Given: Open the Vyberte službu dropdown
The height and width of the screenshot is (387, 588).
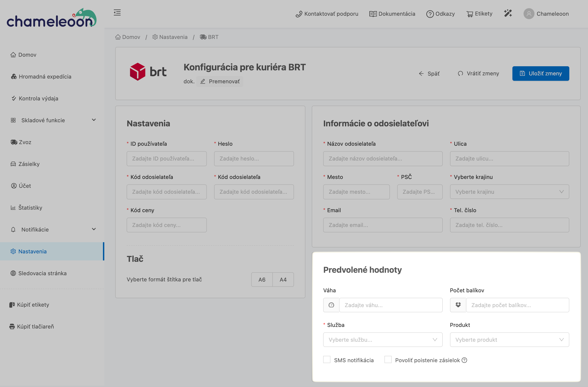Looking at the screenshot, I should [382, 340].
